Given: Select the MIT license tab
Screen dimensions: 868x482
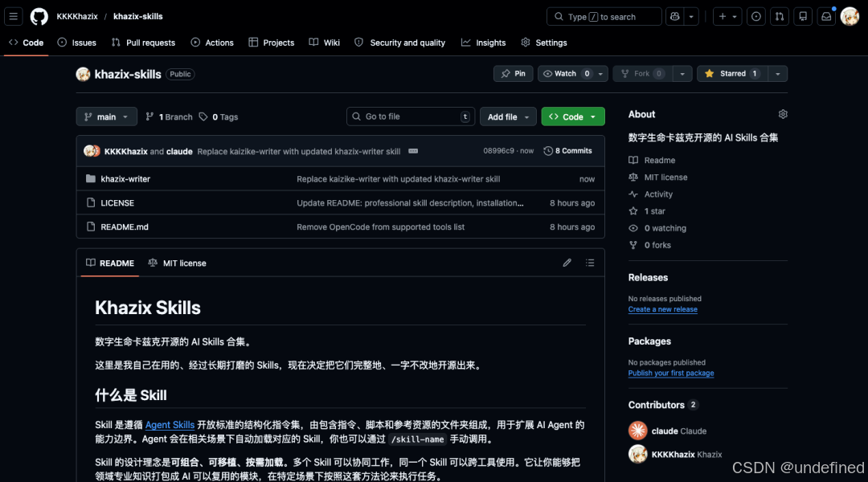Looking at the screenshot, I should click(x=177, y=263).
